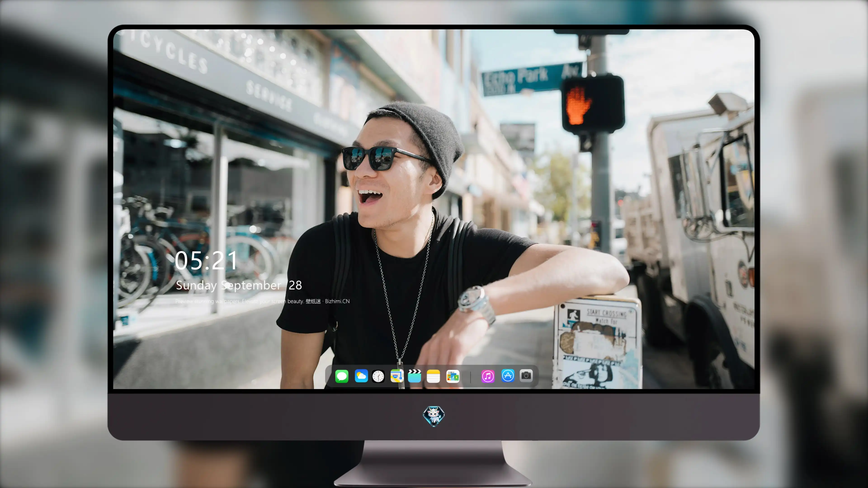This screenshot has height=488, width=868.
Task: Open the Weather app in the dock
Action: 361,376
